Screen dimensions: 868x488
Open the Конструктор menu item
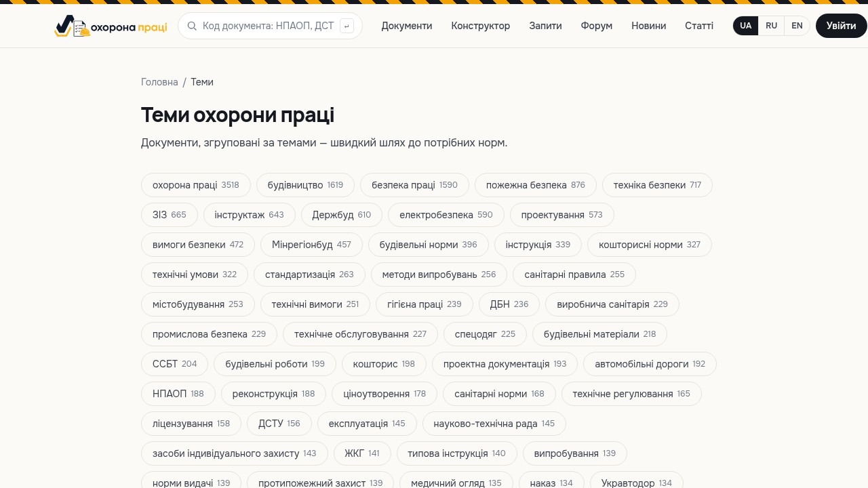point(481,26)
